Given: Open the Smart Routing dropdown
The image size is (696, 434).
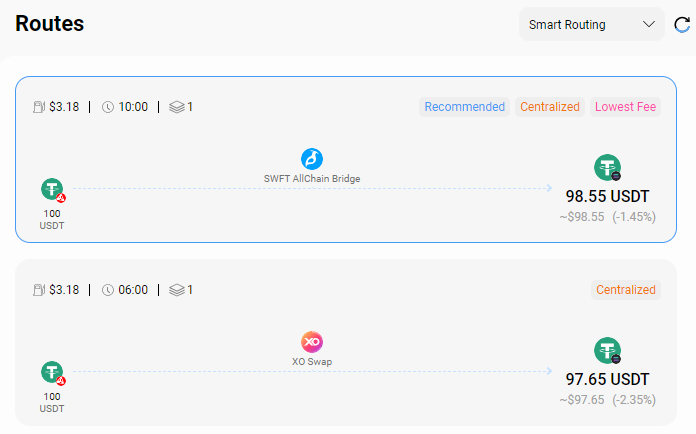Looking at the screenshot, I should 592,24.
